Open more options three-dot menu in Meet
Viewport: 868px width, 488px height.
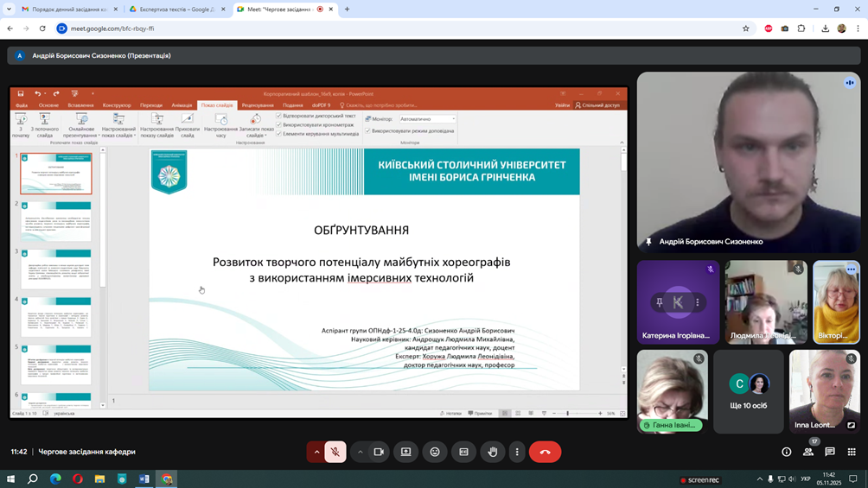pyautogui.click(x=517, y=452)
